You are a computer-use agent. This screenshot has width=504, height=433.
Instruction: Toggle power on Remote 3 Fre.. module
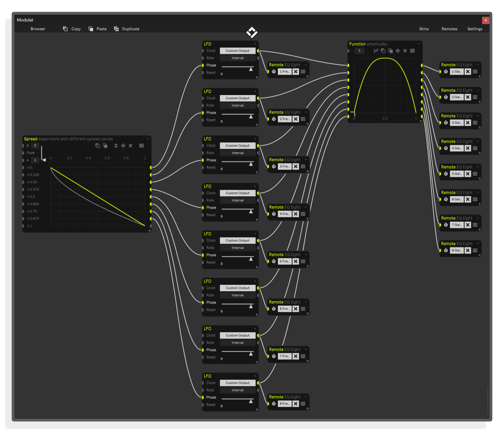[x=274, y=166]
